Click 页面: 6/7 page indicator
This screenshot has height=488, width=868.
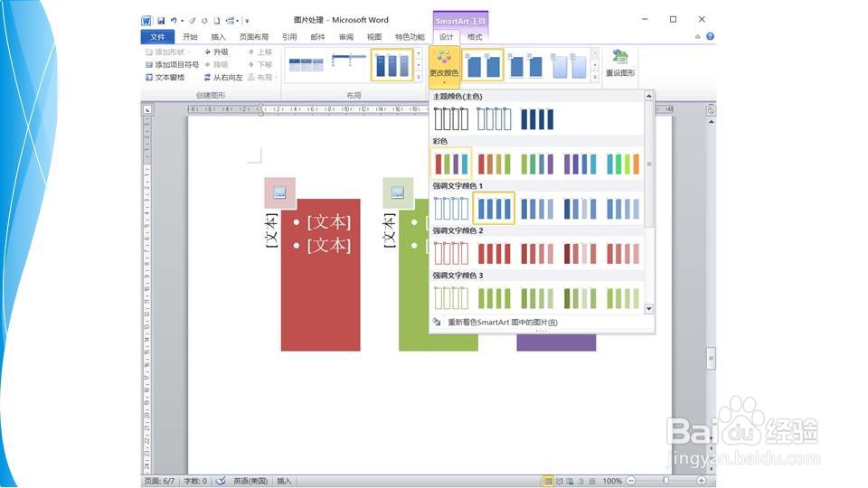point(159,481)
